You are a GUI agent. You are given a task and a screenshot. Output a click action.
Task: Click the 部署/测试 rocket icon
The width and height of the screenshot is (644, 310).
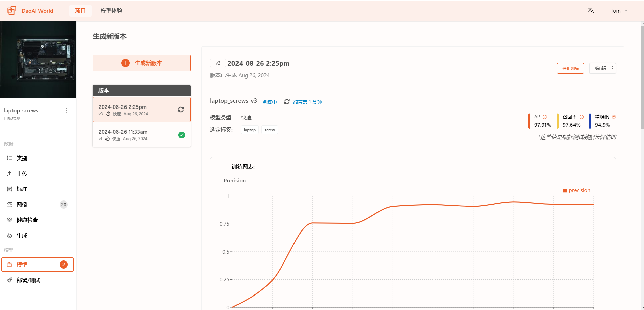pos(10,280)
